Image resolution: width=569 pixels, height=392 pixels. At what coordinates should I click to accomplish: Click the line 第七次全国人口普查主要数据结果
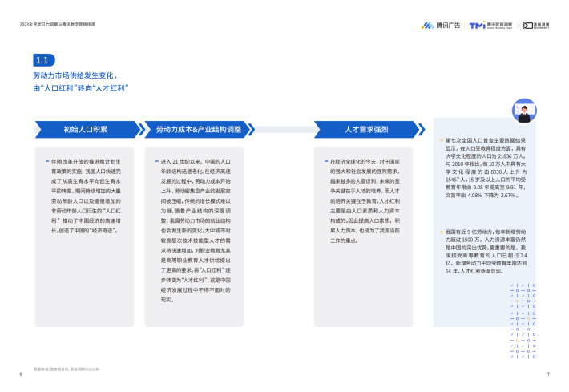pyautogui.click(x=486, y=140)
